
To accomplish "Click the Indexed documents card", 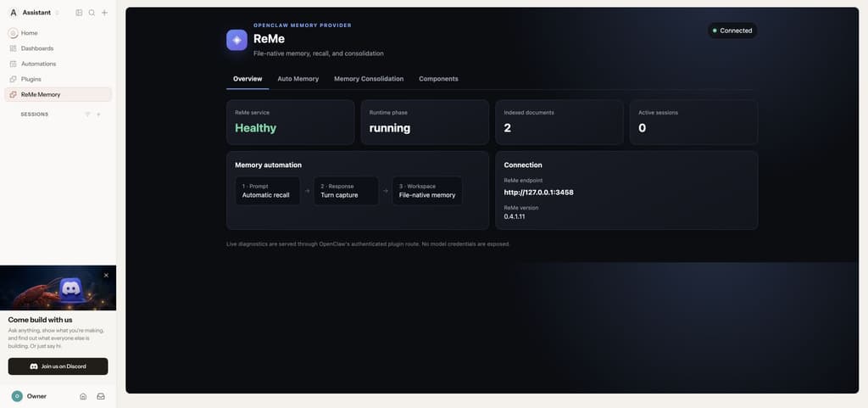I will 559,122.
